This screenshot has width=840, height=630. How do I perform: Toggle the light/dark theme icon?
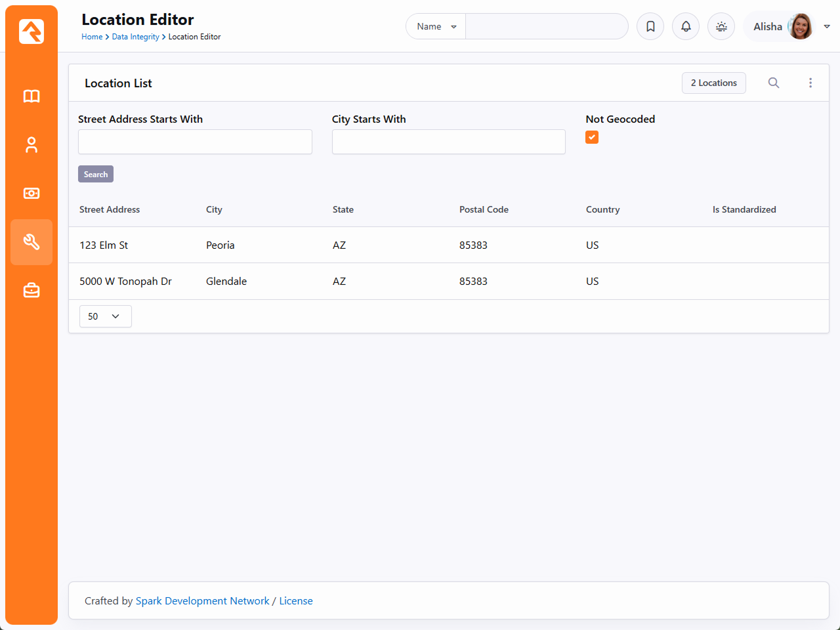pyautogui.click(x=721, y=26)
